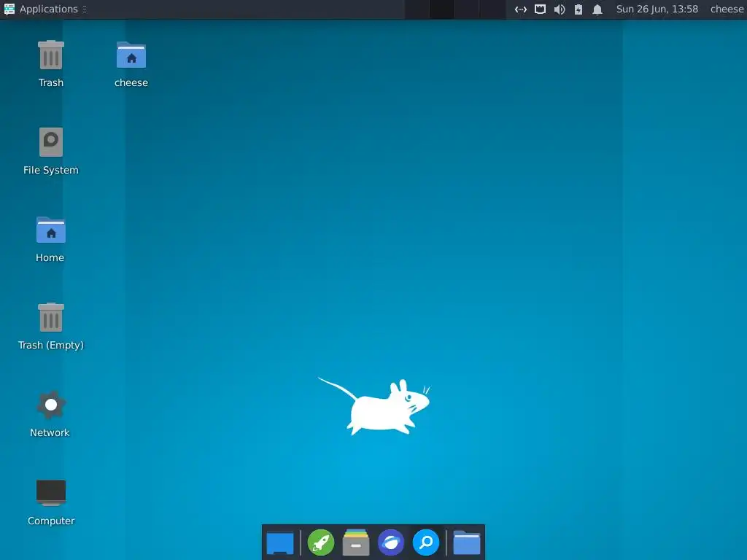Launch the green rocket app in dock
Viewport: 747px width, 560px height.
point(321,542)
